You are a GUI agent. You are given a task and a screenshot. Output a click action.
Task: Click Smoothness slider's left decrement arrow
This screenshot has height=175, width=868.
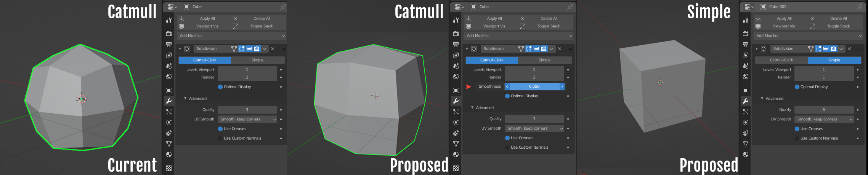tap(507, 87)
